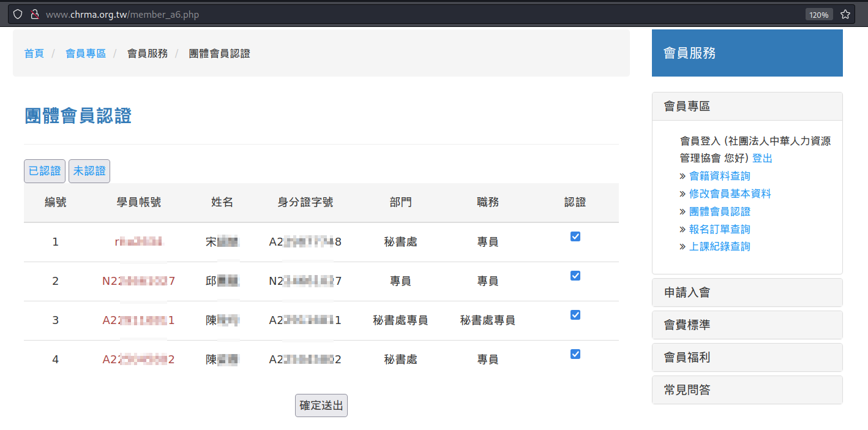Screen dimensions: 868x430
Task: Expand the 申請入會 panel
Action: click(x=747, y=293)
